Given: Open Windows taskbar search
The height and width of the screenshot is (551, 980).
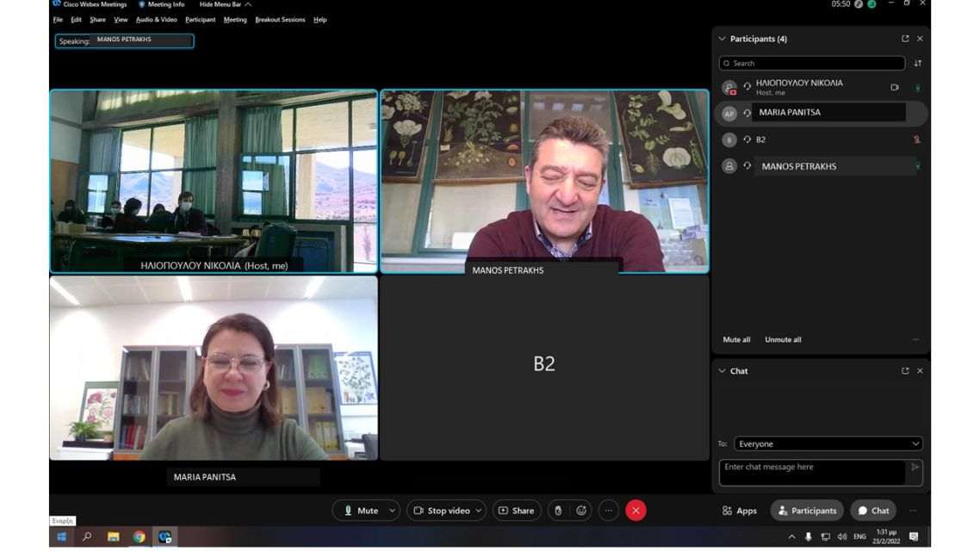Looking at the screenshot, I should pos(88,536).
